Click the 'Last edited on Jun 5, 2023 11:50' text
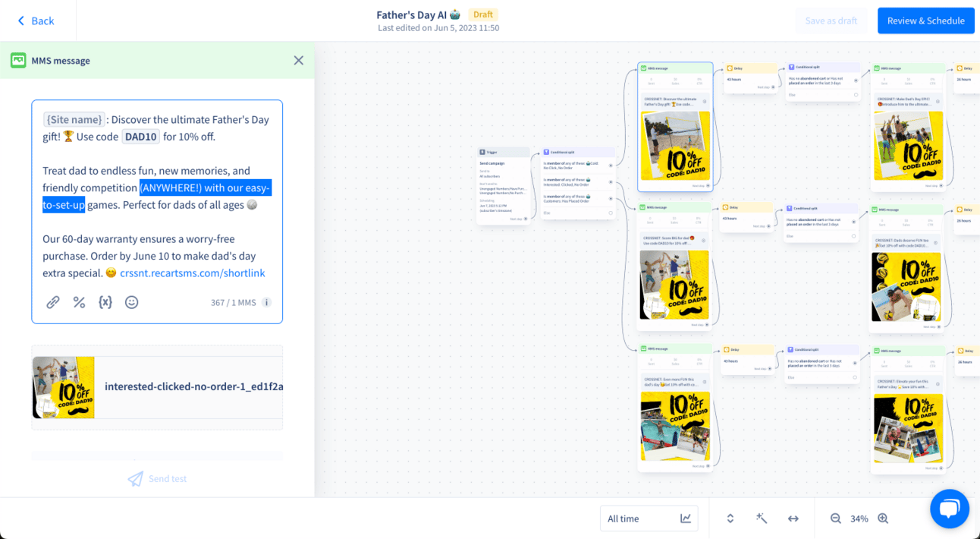Image resolution: width=980 pixels, height=539 pixels. click(438, 28)
